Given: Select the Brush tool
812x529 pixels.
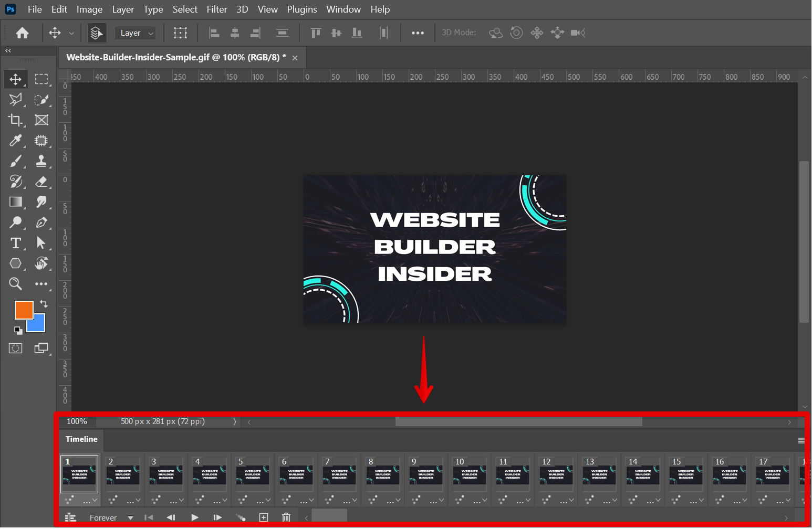Looking at the screenshot, I should click(16, 161).
